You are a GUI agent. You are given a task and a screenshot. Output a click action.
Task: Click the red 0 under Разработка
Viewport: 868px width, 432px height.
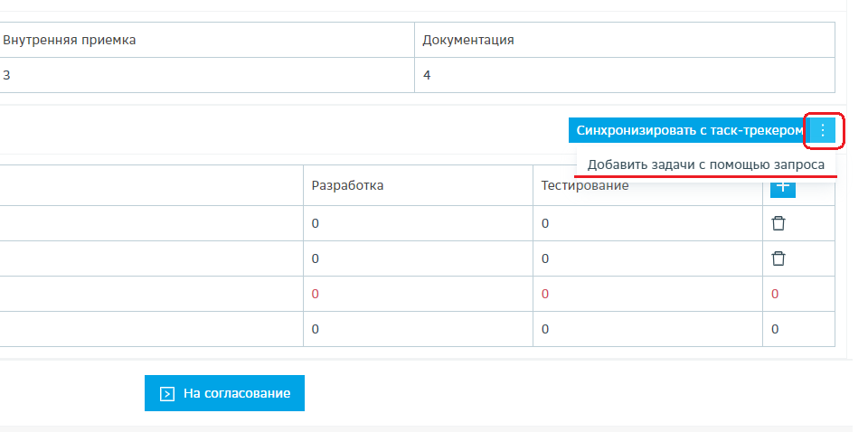pos(316,294)
